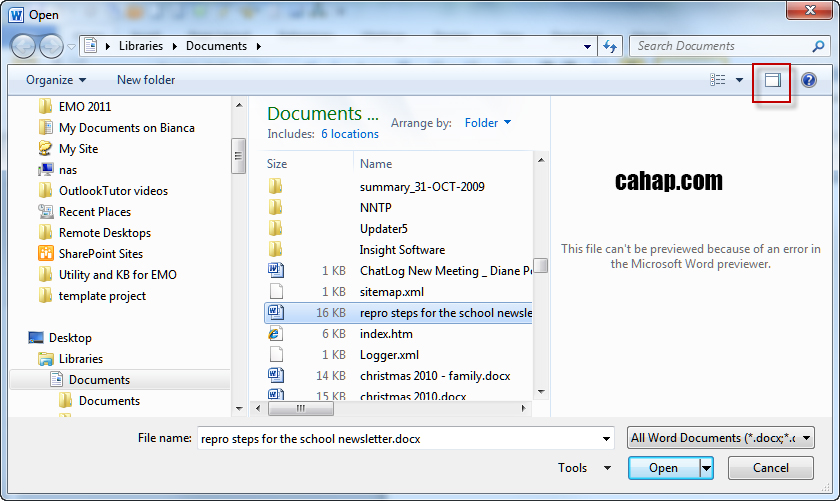Open the file type filter dropdown

pyautogui.click(x=719, y=438)
